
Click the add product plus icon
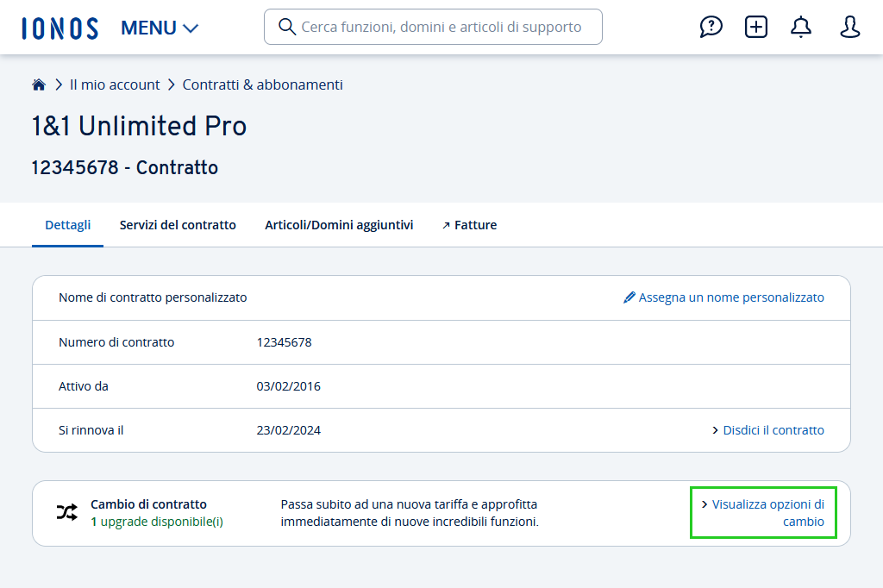(755, 27)
